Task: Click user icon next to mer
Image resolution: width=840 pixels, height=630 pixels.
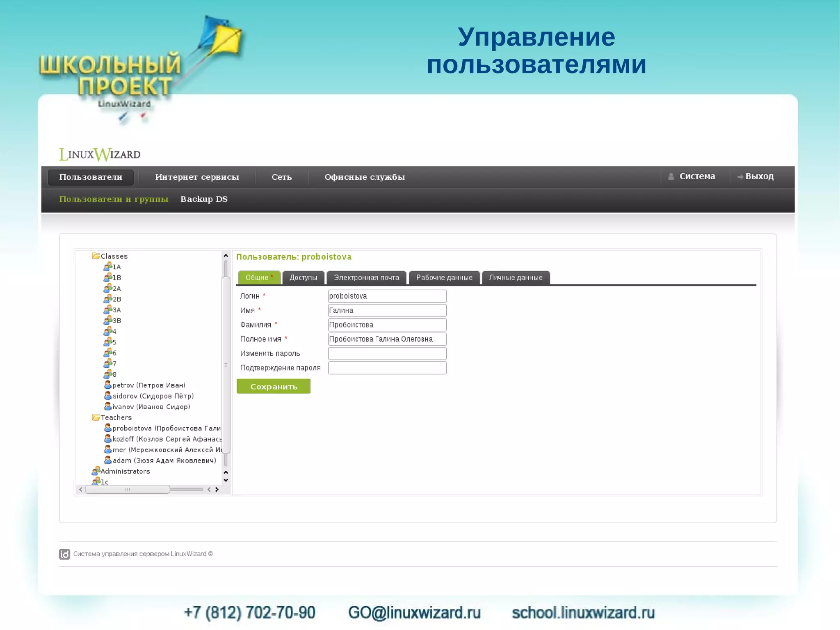Action: click(x=108, y=449)
